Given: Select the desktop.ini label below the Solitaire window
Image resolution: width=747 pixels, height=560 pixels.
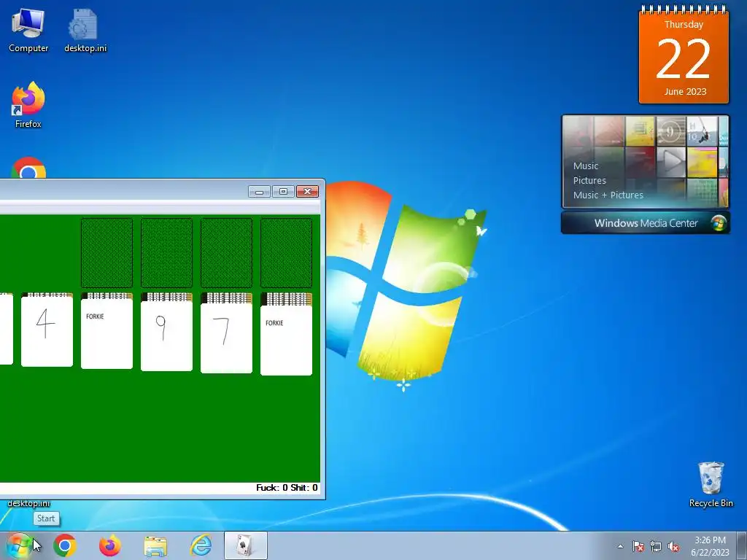Looking at the screenshot, I should pos(28,503).
